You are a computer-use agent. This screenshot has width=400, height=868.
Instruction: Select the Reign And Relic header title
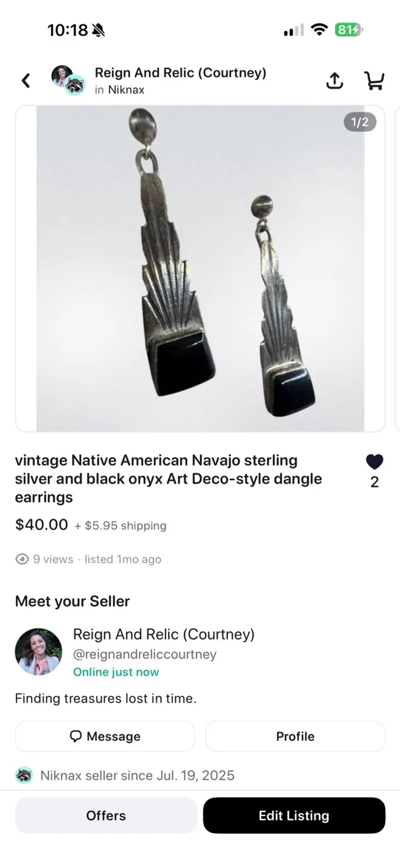[180, 72]
